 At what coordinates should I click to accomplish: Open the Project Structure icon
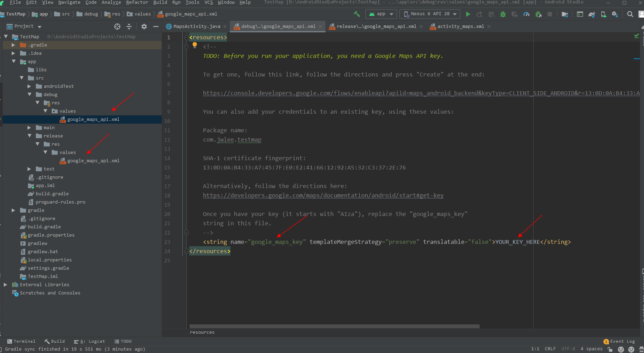(x=565, y=14)
